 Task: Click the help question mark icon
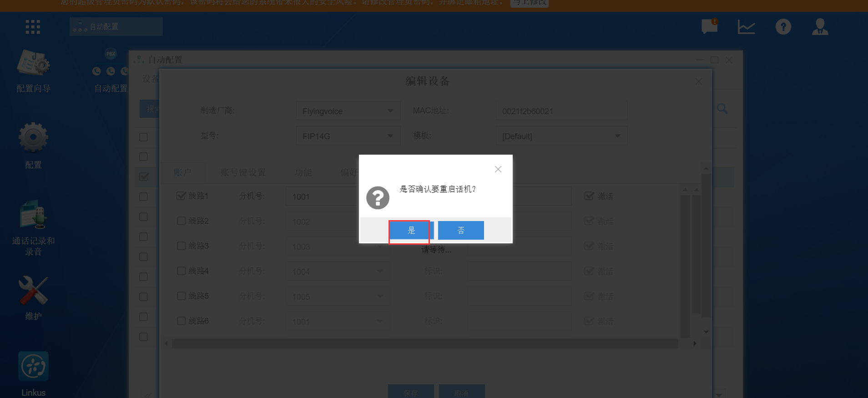[783, 27]
